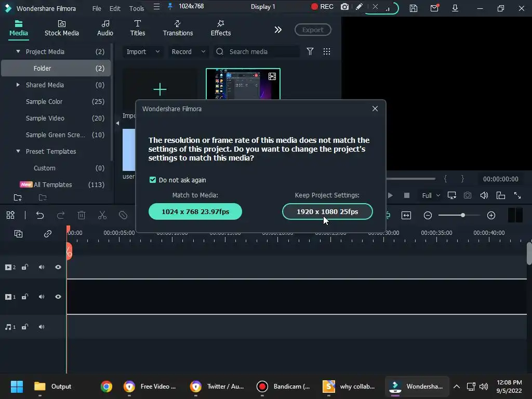Open the Import dropdown
The height and width of the screenshot is (399, 532).
(x=143, y=51)
